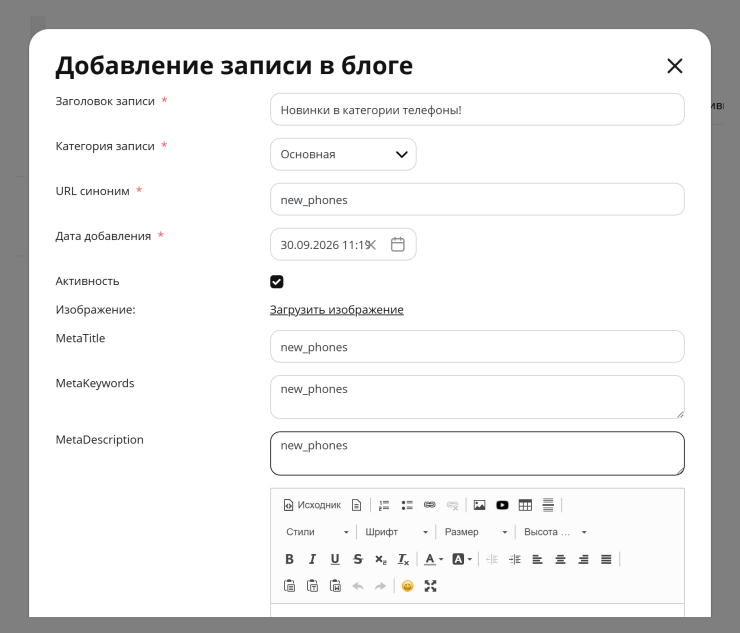Screen dimensions: 740x633
Task: Align text right in editor
Action: pos(583,559)
